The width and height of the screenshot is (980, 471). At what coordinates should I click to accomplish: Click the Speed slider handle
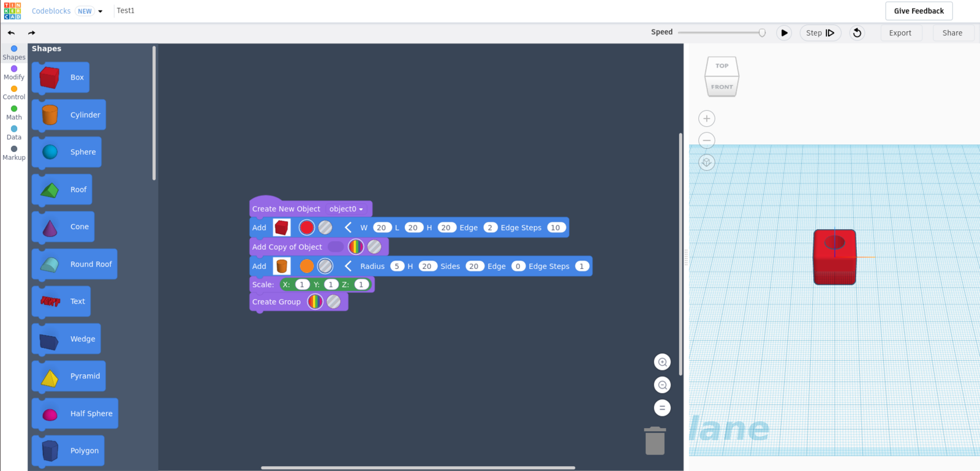coord(762,33)
